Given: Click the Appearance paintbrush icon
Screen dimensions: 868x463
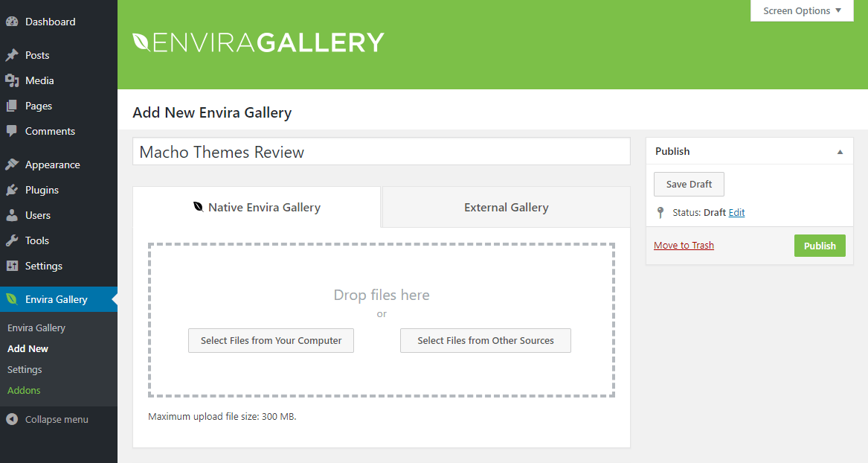Looking at the screenshot, I should (12, 165).
